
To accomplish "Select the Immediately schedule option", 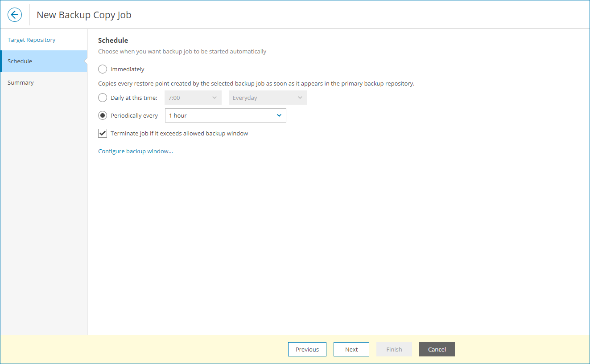I will click(103, 69).
